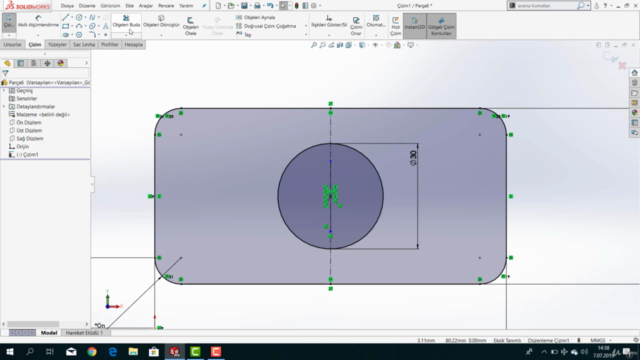Expand the Detaylandırmalar tree node
Image resolution: width=640 pixels, height=360 pixels.
(x=4, y=107)
